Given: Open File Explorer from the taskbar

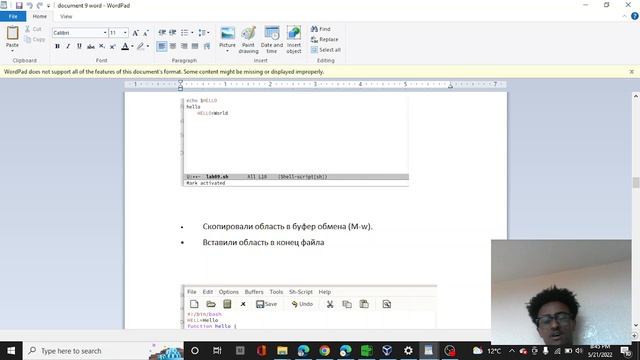Looking at the screenshot, I should [x=282, y=351].
